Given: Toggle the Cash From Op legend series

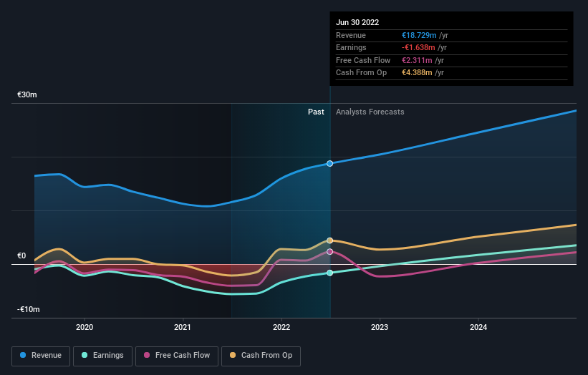Looking at the screenshot, I should [x=261, y=356].
